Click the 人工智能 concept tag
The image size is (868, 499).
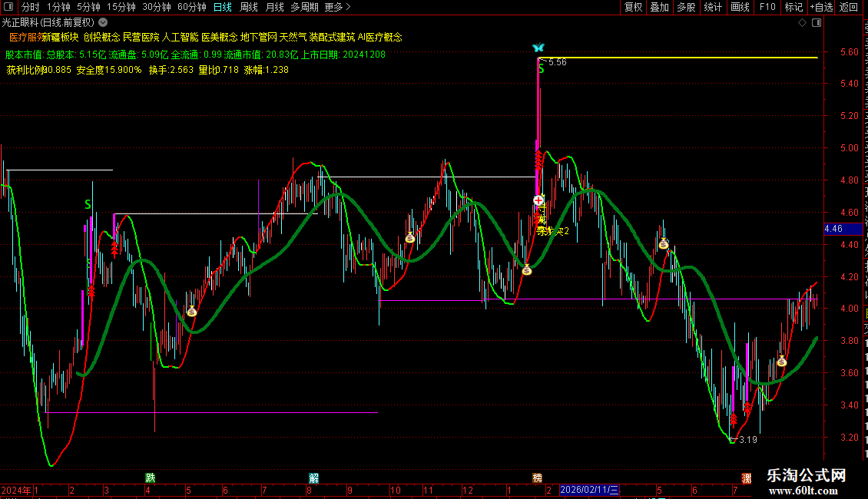coord(180,37)
